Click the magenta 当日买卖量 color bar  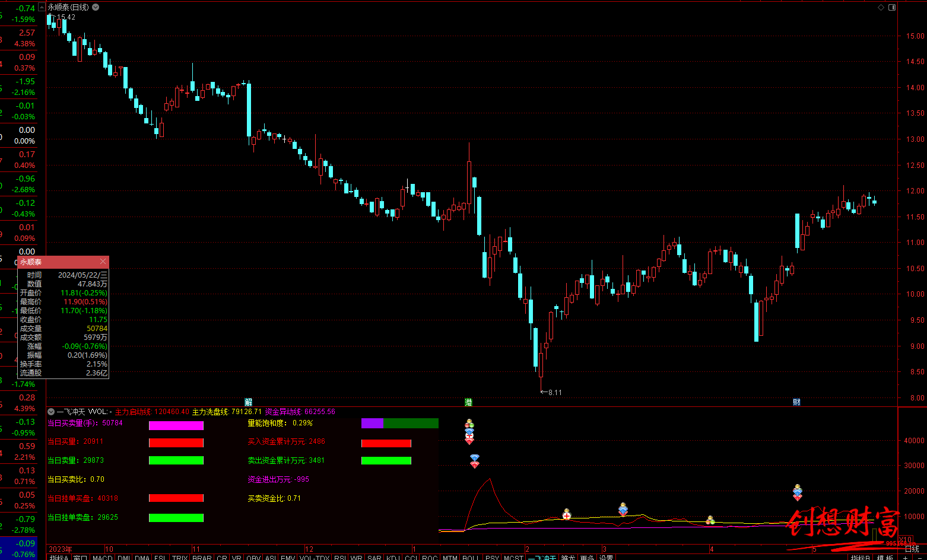[176, 425]
